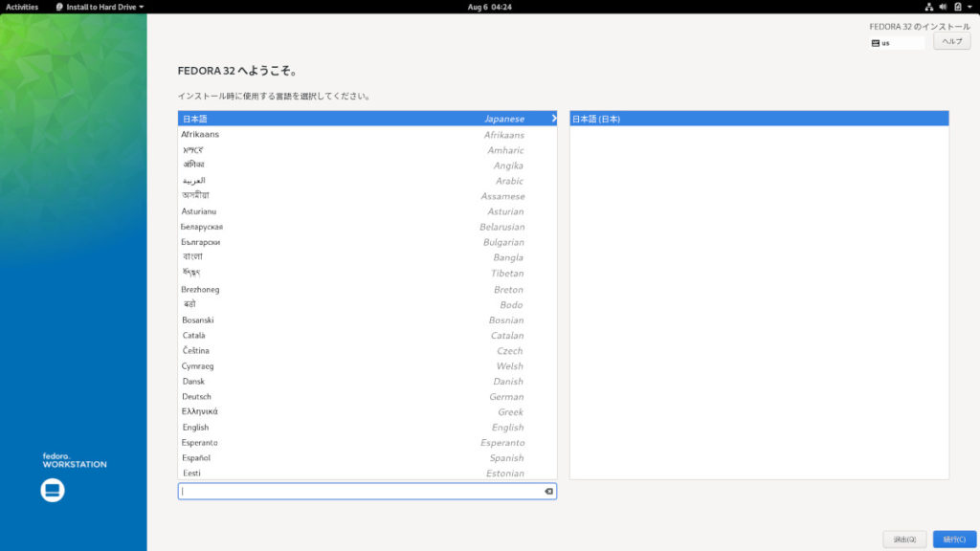Click the keyboard layout icon beside 'us'
The width and height of the screenshot is (980, 551).
pyautogui.click(x=876, y=43)
